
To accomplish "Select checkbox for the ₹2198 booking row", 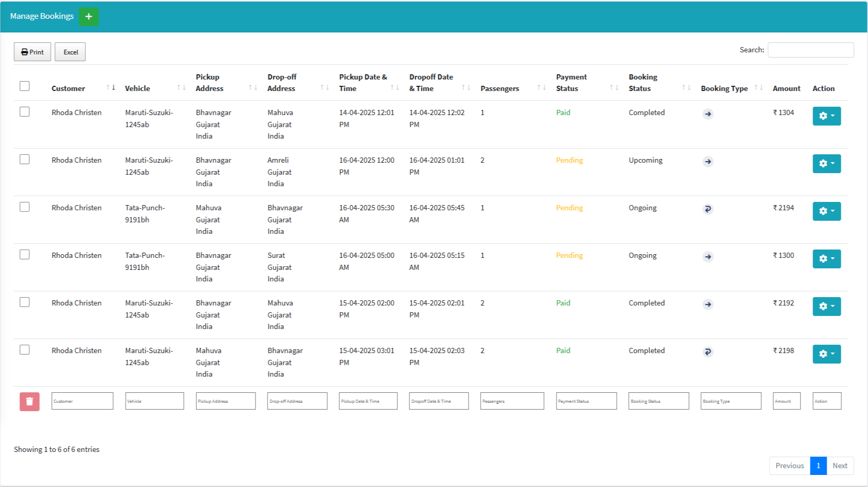I will [x=25, y=350].
